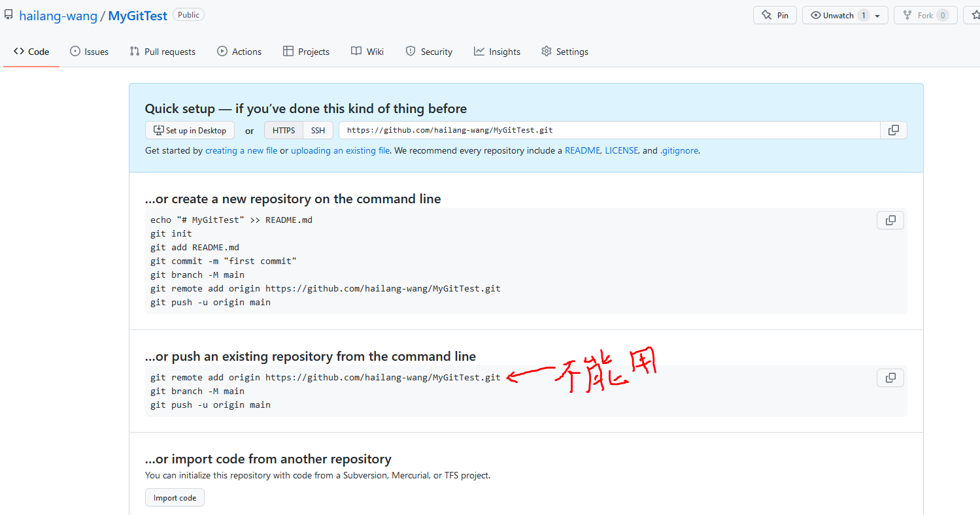Select the SSH protocol toggle
Screen dimensions: 980x515
pos(318,131)
